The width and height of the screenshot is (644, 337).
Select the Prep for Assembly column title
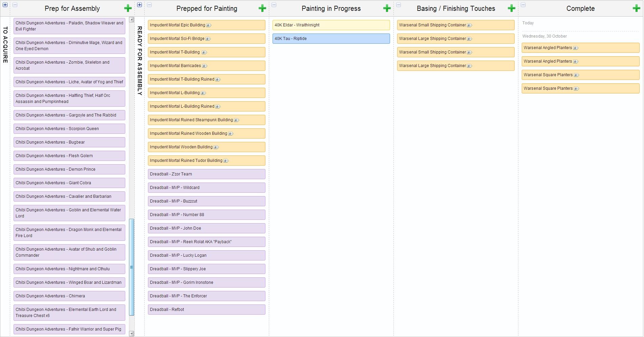(x=72, y=8)
